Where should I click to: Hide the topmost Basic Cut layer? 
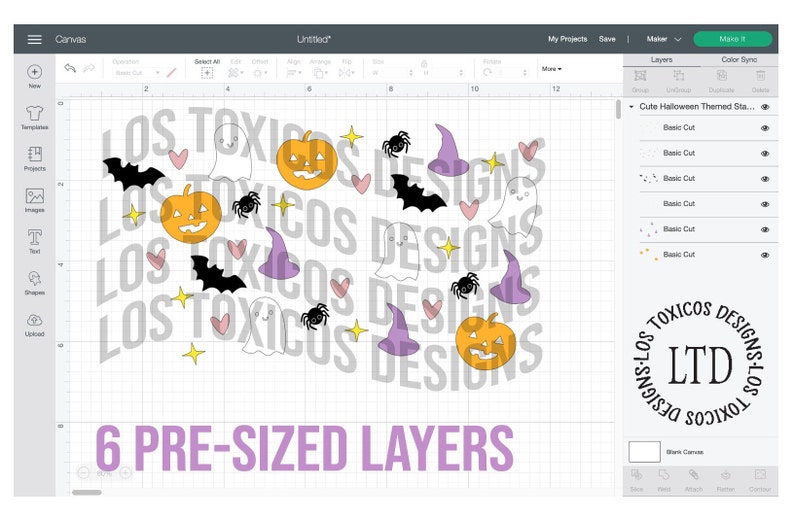(765, 128)
